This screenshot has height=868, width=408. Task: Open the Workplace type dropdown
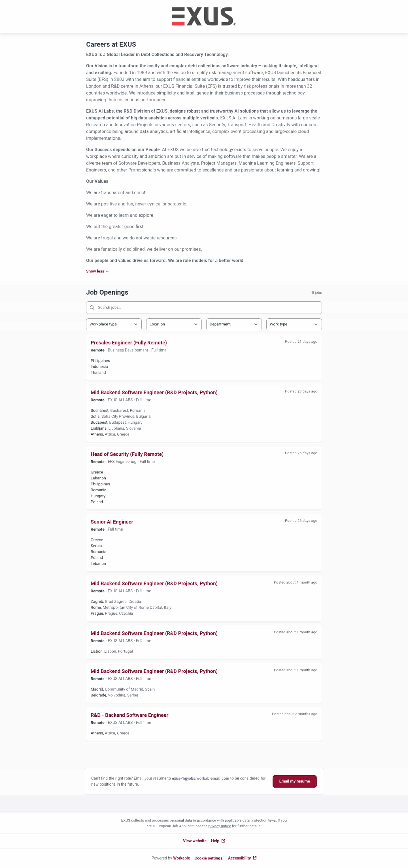coord(114,324)
